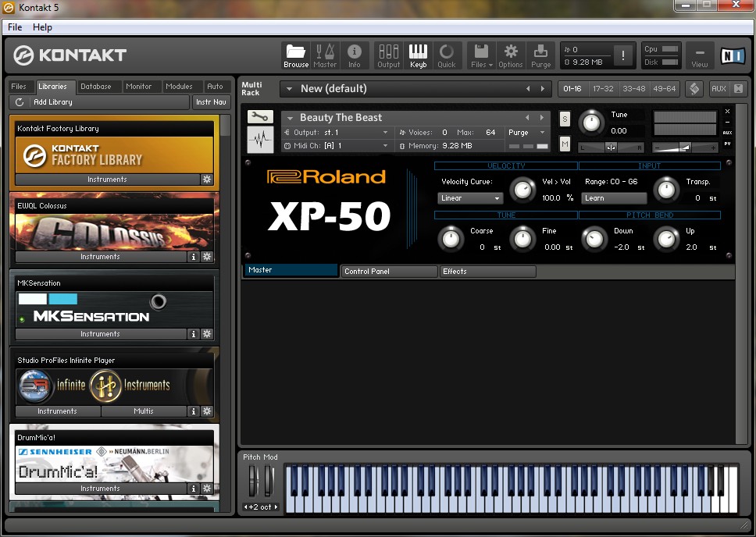Screen dimensions: 756x537
Task: Open EWQL Colossus settings gear
Action: [207, 257]
